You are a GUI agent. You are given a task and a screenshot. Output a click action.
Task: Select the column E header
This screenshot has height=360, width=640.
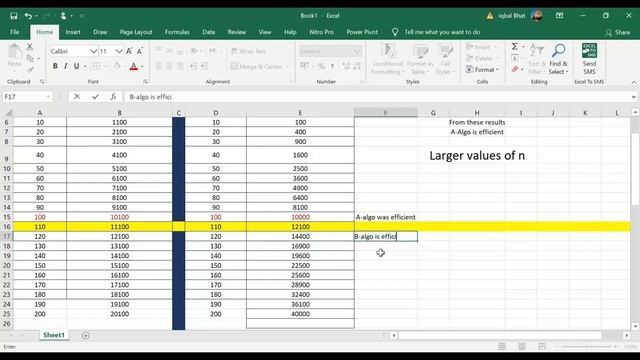(x=300, y=113)
